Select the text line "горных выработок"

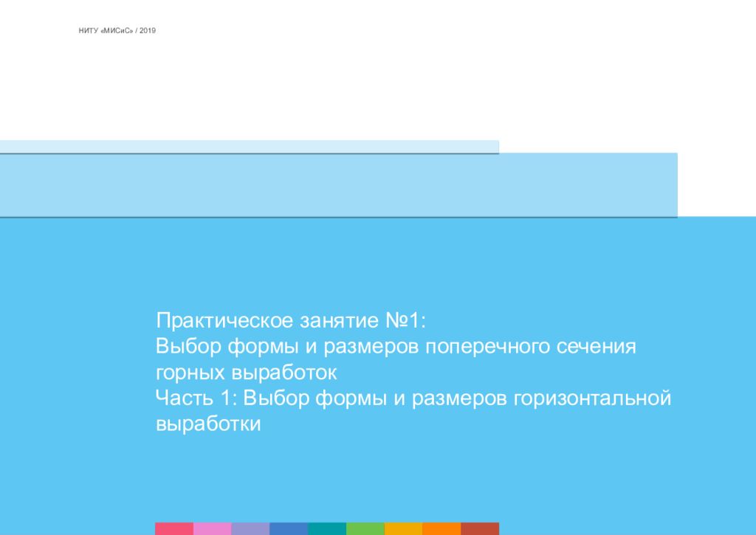click(x=247, y=373)
